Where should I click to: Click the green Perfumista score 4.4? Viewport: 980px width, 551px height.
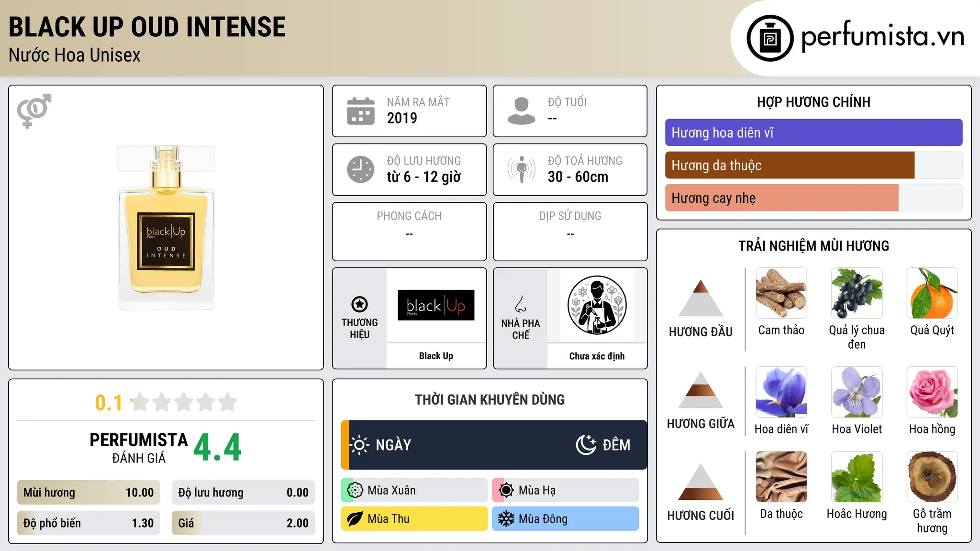point(217,448)
